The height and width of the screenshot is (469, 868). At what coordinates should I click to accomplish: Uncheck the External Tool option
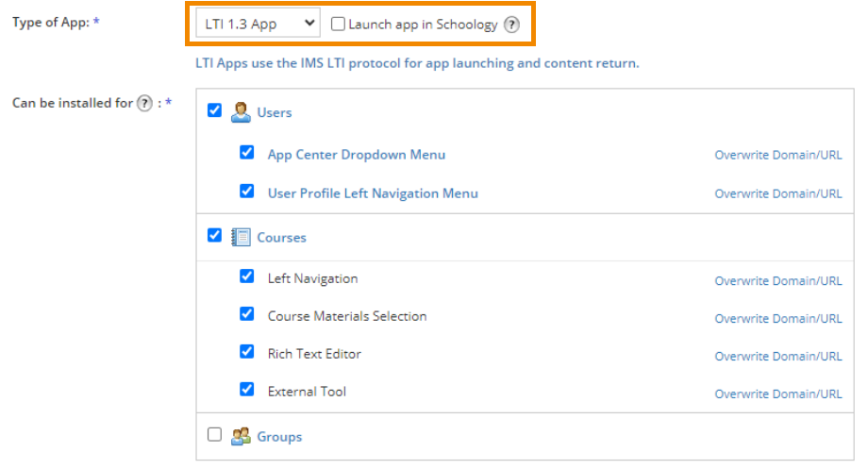(247, 390)
